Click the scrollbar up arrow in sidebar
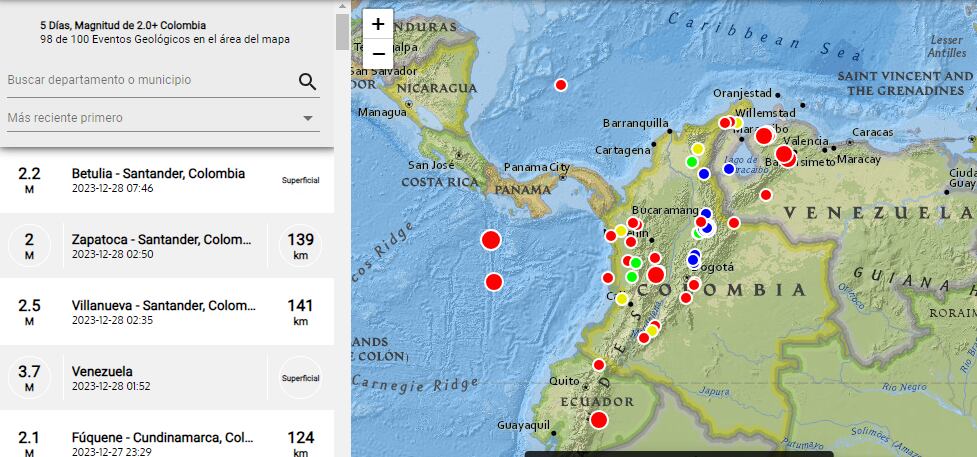 click(x=342, y=6)
